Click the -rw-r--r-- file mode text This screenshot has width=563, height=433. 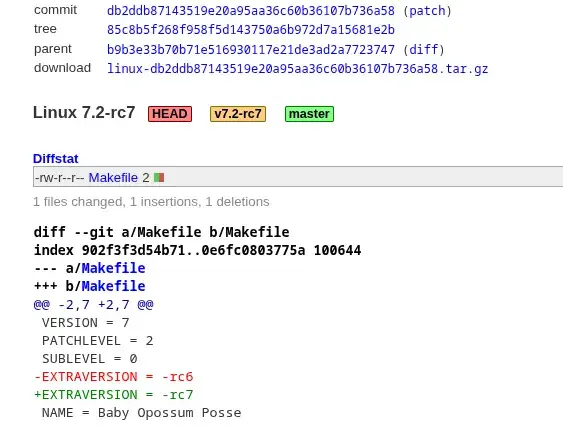coord(59,177)
